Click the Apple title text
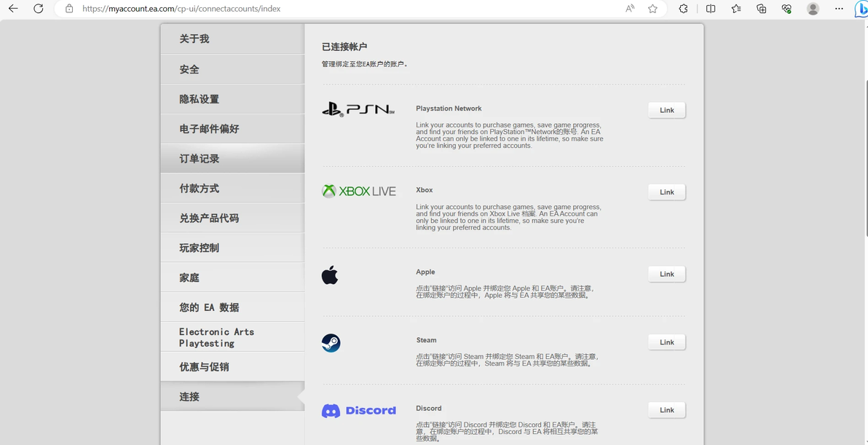The height and width of the screenshot is (445, 868). (x=425, y=272)
